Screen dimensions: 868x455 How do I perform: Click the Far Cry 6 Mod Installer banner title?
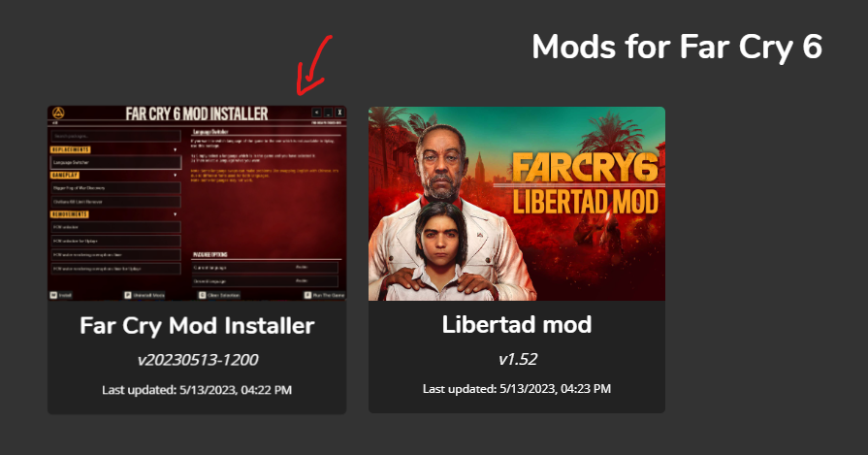197,114
